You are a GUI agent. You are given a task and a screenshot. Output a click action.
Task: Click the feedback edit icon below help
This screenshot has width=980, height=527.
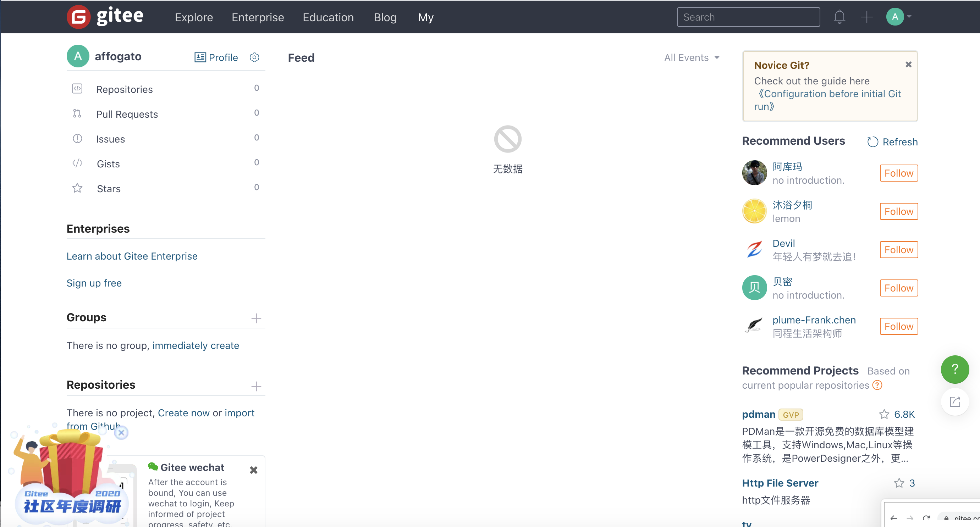point(954,401)
